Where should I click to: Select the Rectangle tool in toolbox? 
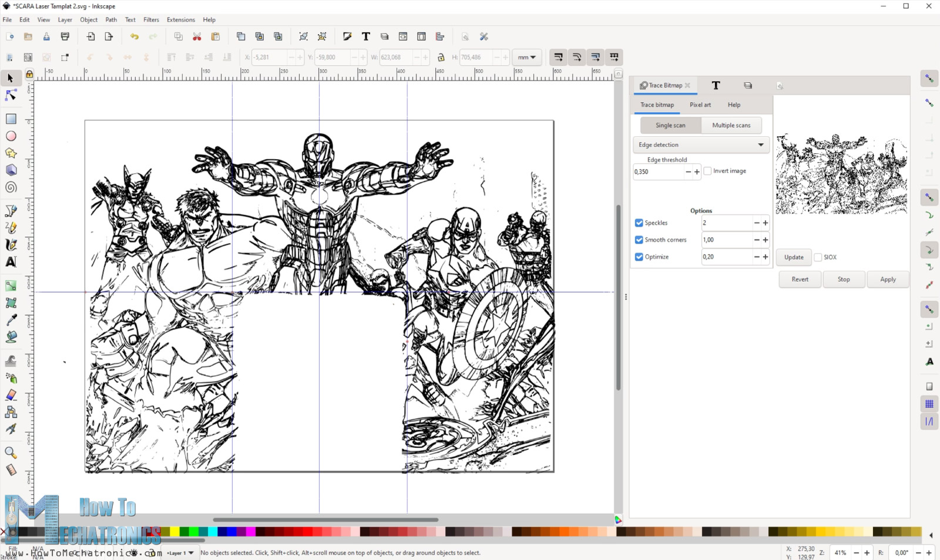click(11, 119)
